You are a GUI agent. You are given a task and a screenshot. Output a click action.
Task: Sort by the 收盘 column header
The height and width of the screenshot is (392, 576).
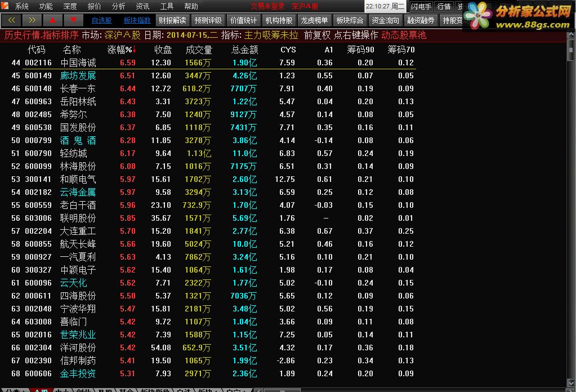click(x=163, y=50)
